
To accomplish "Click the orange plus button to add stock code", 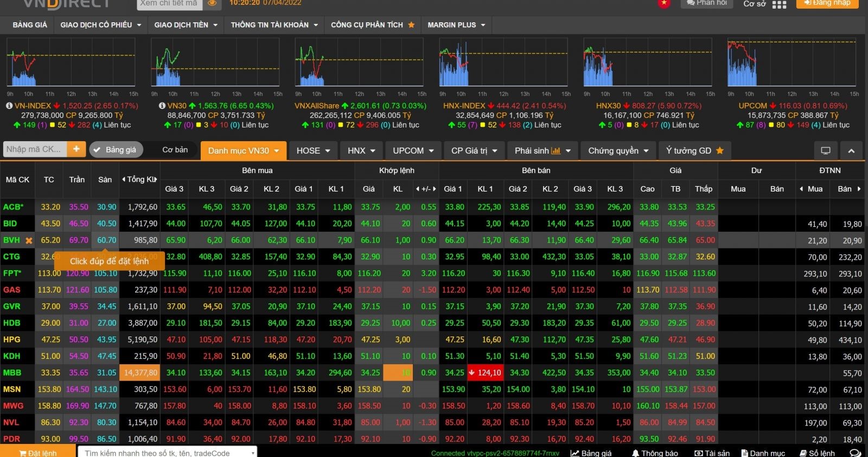I will [x=76, y=149].
